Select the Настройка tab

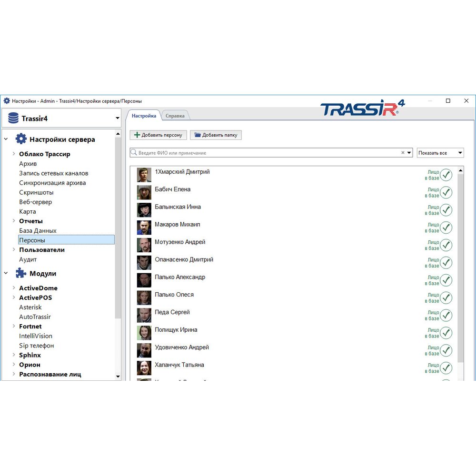tap(144, 116)
